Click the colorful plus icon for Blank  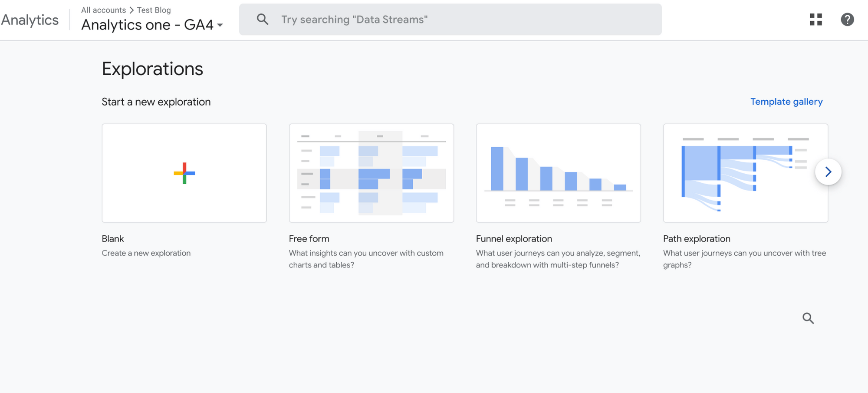[184, 173]
